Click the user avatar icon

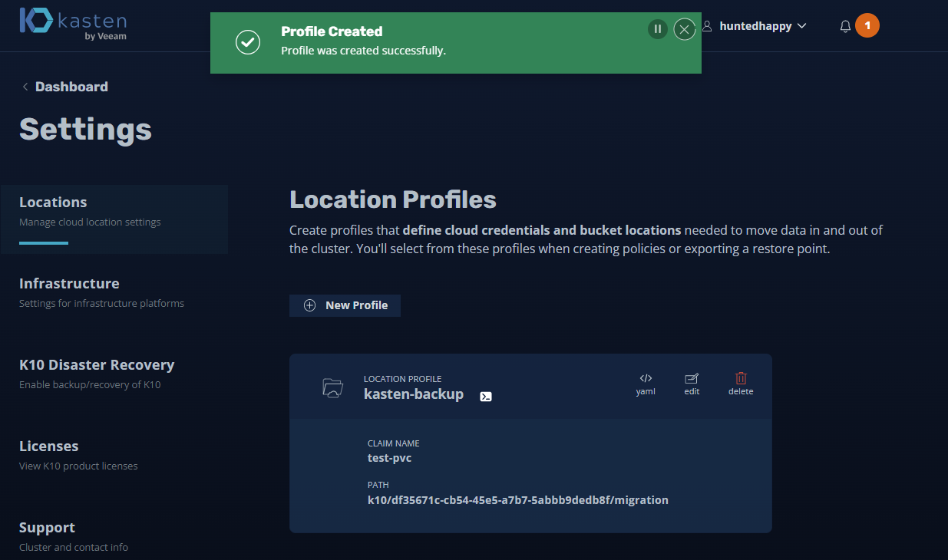tap(707, 26)
